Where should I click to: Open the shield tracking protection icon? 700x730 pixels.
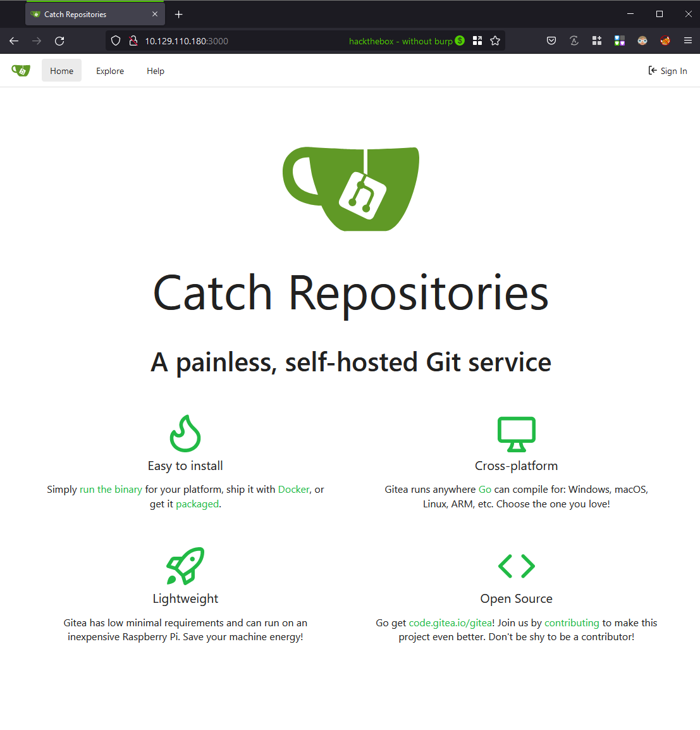point(116,40)
